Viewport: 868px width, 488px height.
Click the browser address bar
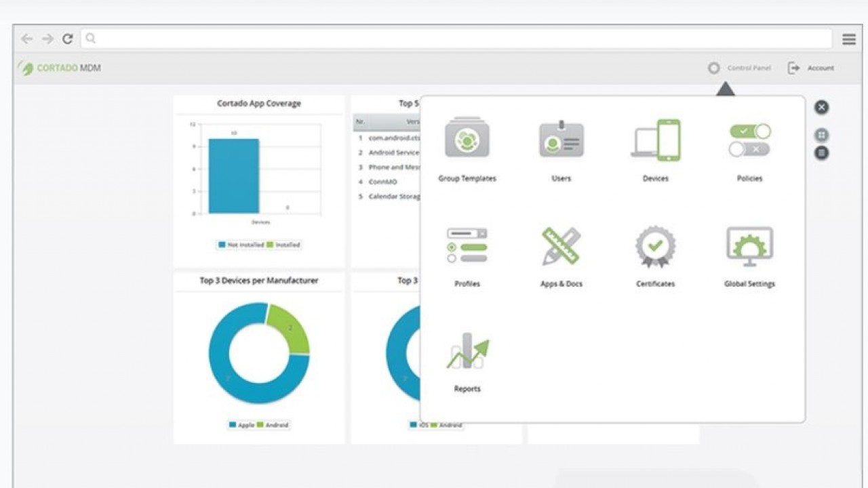pyautogui.click(x=456, y=39)
